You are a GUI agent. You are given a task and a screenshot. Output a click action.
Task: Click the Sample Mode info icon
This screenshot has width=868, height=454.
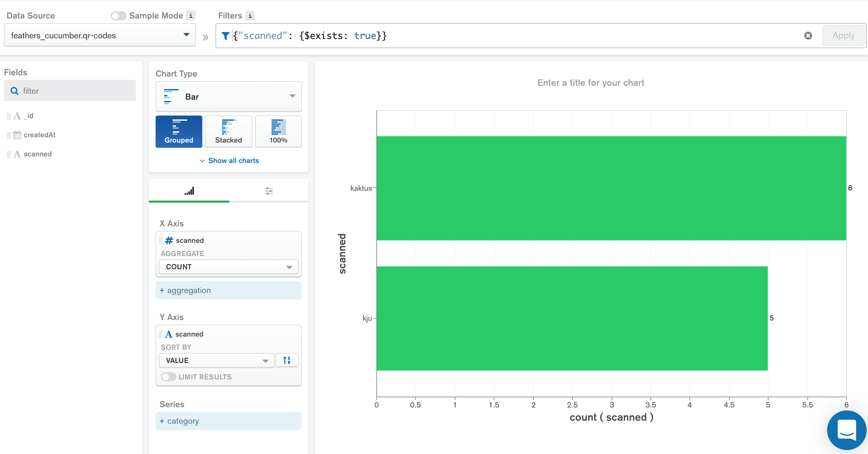tap(191, 16)
